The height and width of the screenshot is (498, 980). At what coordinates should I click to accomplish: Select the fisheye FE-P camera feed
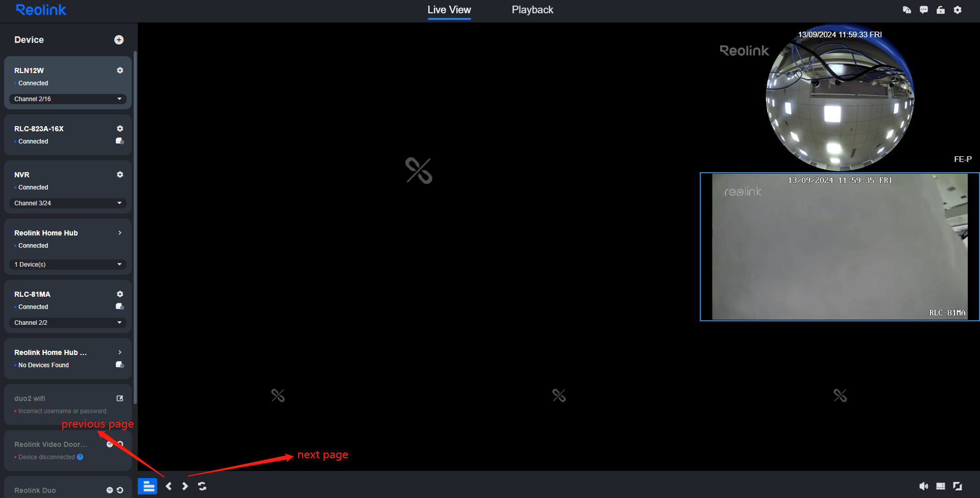[840, 97]
